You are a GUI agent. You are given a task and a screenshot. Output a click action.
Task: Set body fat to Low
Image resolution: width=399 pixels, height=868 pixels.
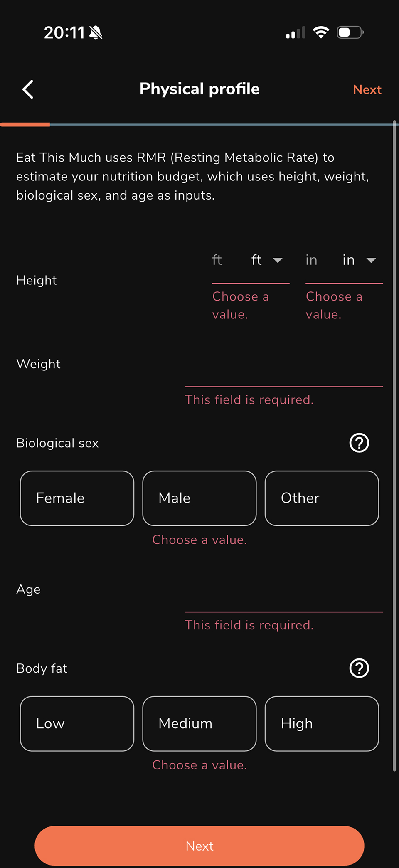click(77, 723)
